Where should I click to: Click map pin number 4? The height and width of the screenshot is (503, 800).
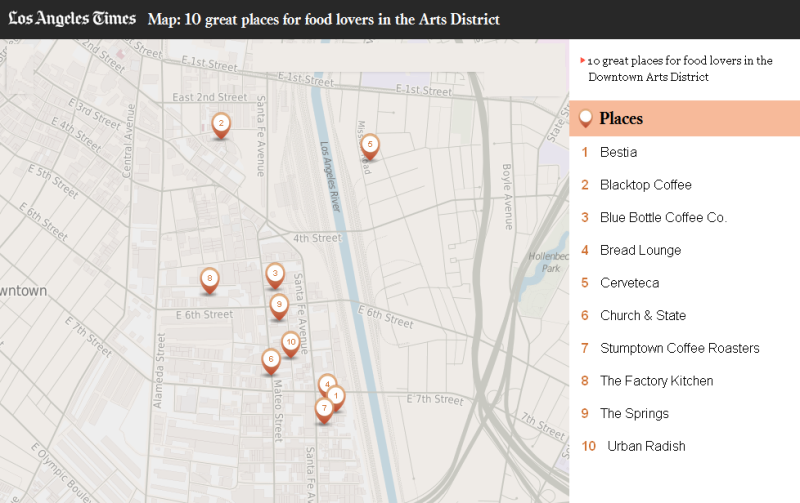click(x=327, y=384)
